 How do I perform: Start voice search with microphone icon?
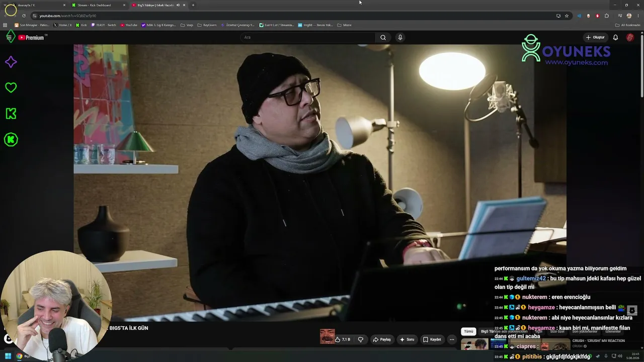pos(400,37)
